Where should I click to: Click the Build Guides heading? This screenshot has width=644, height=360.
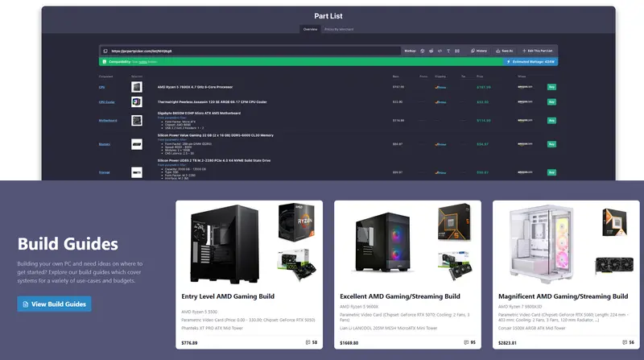coord(68,244)
